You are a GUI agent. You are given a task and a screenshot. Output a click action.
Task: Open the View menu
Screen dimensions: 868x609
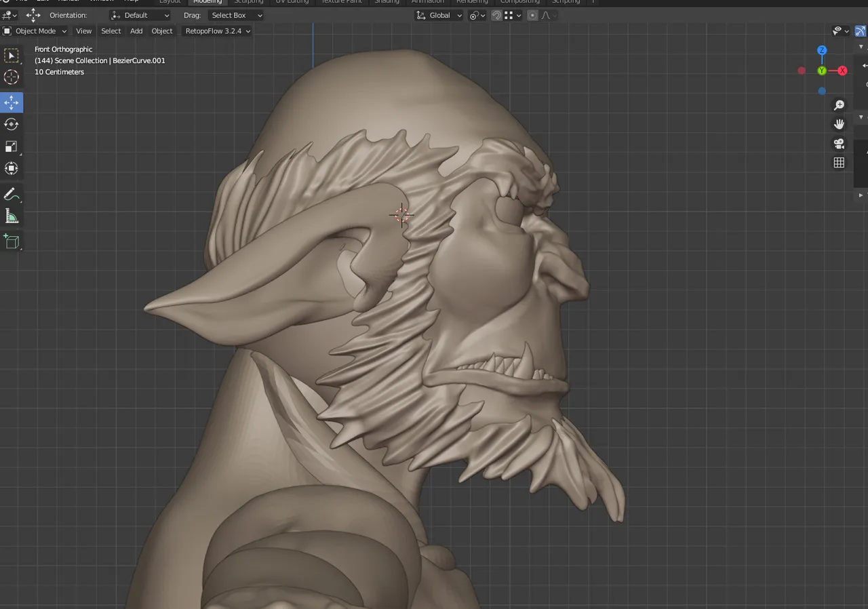[83, 31]
